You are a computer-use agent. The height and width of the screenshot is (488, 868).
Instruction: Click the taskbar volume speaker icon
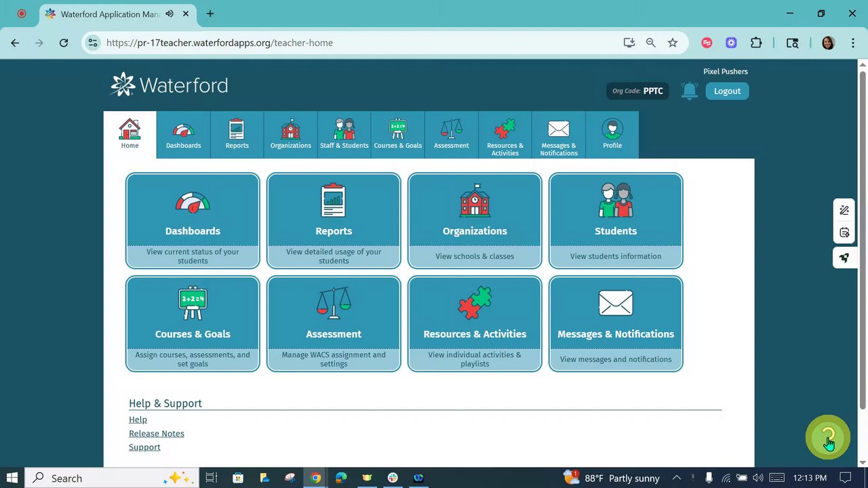(757, 478)
